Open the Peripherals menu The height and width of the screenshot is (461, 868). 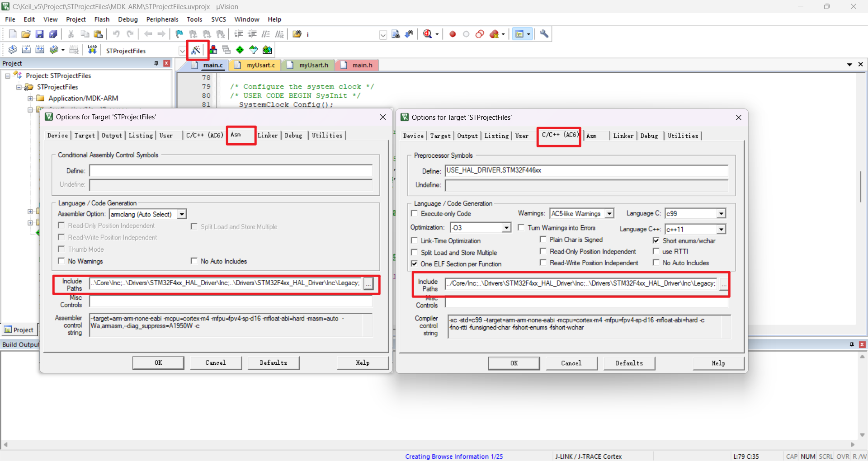(162, 19)
